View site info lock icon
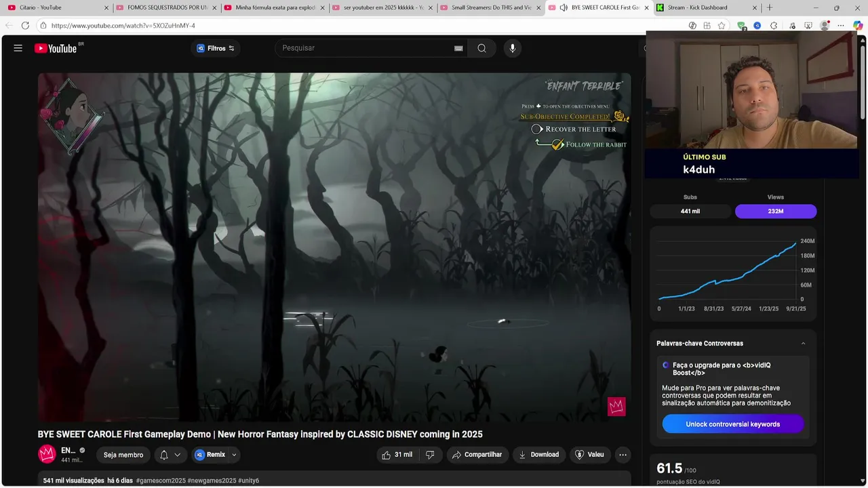 [43, 25]
